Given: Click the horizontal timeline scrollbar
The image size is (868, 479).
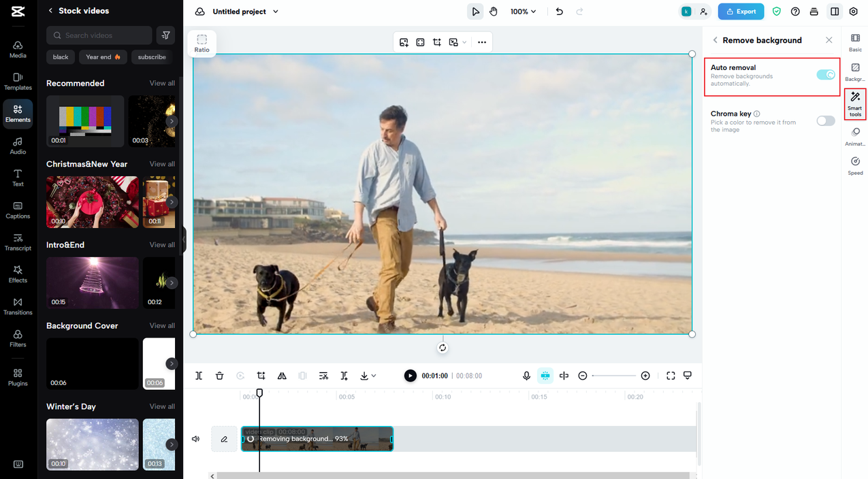Looking at the screenshot, I should (453, 476).
